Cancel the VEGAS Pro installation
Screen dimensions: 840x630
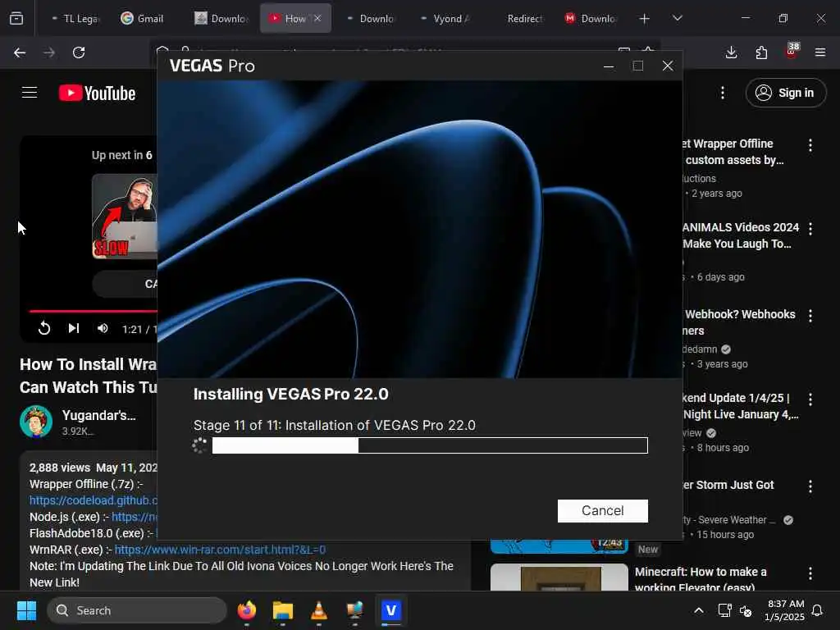[x=603, y=510]
